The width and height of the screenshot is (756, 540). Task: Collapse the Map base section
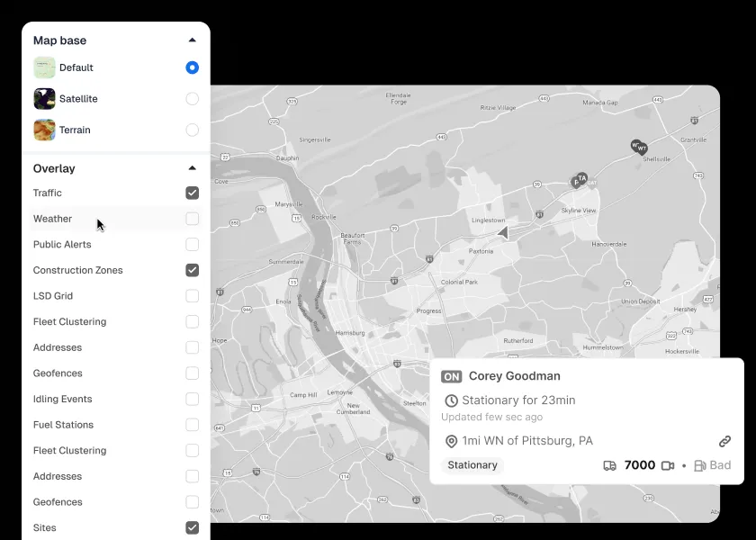(x=192, y=40)
